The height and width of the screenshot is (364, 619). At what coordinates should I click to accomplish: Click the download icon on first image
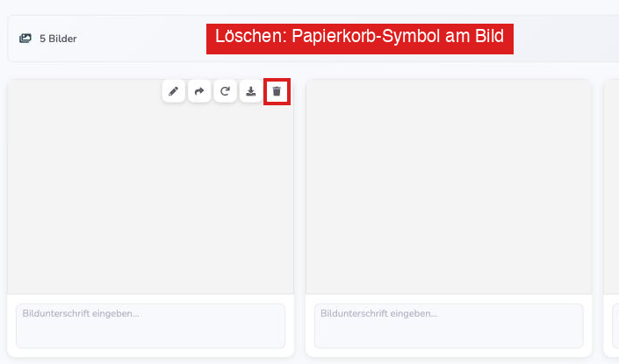[251, 91]
